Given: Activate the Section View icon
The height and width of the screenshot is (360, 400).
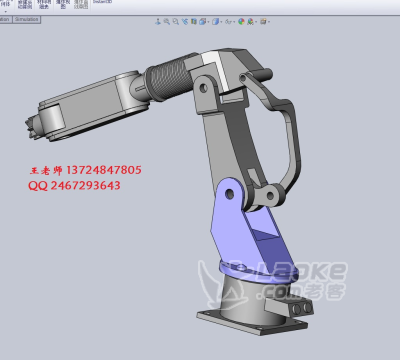Looking at the screenshot, I should pos(194,22).
